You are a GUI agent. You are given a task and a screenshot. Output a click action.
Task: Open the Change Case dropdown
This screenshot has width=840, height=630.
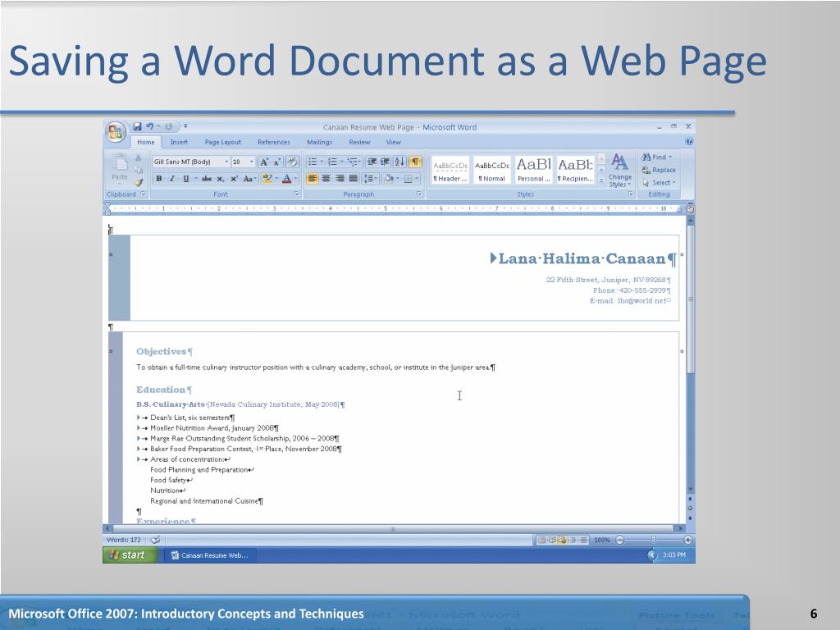[249, 178]
